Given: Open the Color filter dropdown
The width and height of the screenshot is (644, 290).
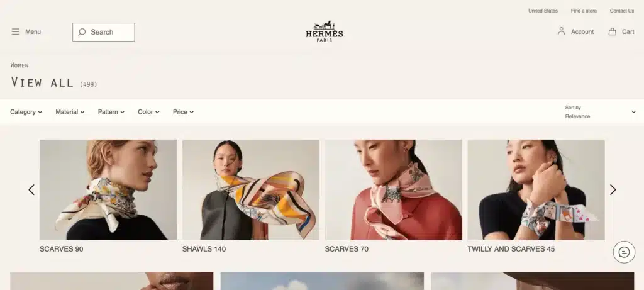Looking at the screenshot, I should point(148,112).
